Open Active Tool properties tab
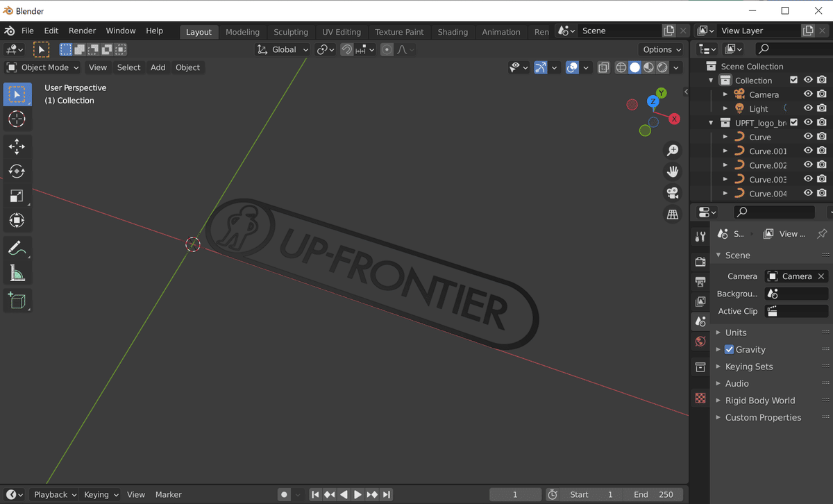The height and width of the screenshot is (504, 833). [x=700, y=237]
